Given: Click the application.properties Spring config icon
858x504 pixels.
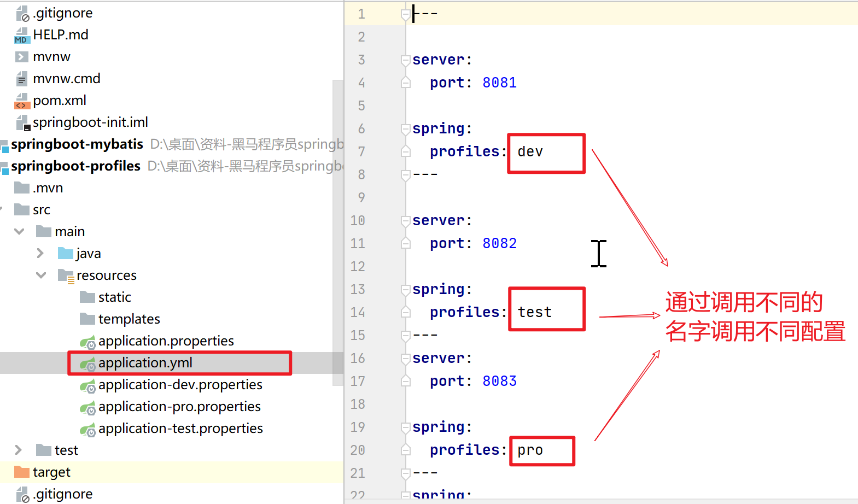Looking at the screenshot, I should click(88, 342).
